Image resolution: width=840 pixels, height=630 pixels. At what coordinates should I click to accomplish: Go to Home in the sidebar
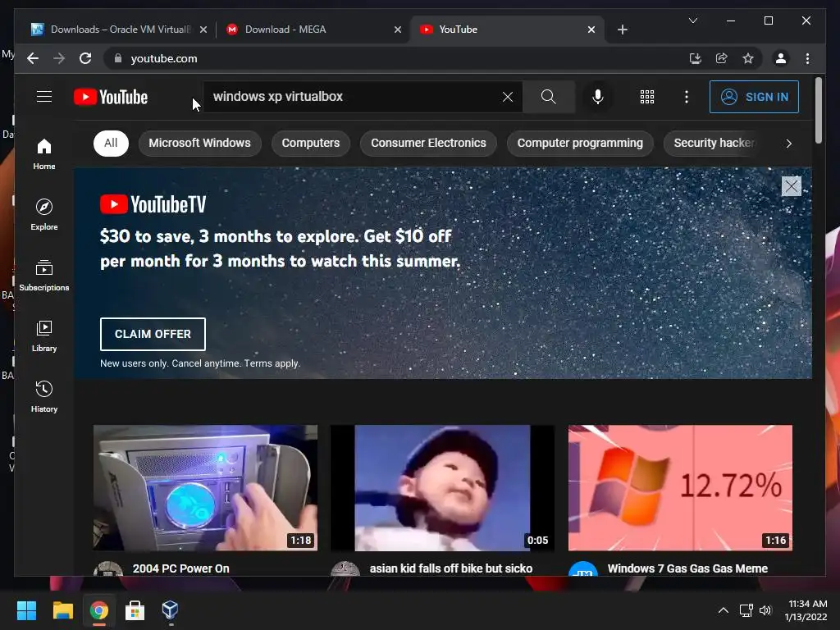44,154
